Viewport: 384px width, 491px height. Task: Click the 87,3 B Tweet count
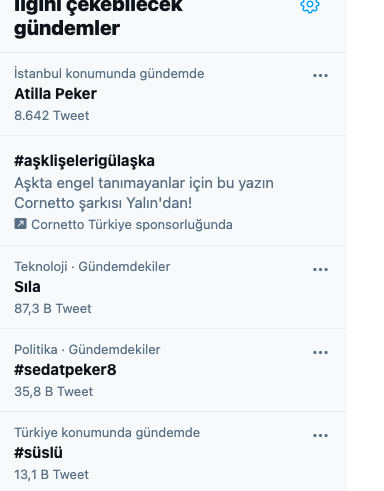tap(53, 309)
